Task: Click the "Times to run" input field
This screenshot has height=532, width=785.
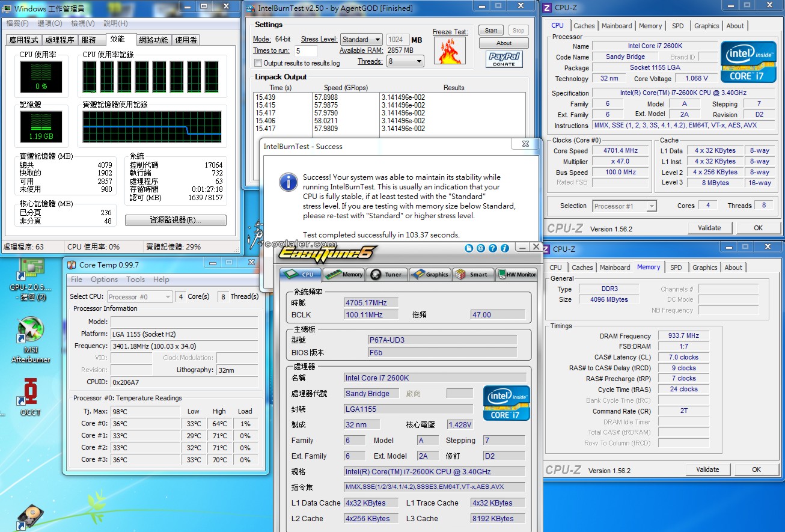Action: click(306, 51)
